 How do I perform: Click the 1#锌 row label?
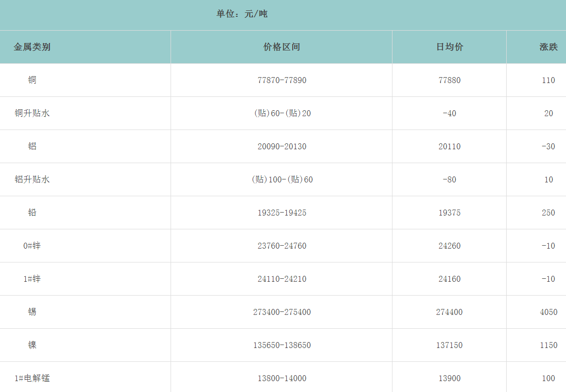(x=32, y=279)
